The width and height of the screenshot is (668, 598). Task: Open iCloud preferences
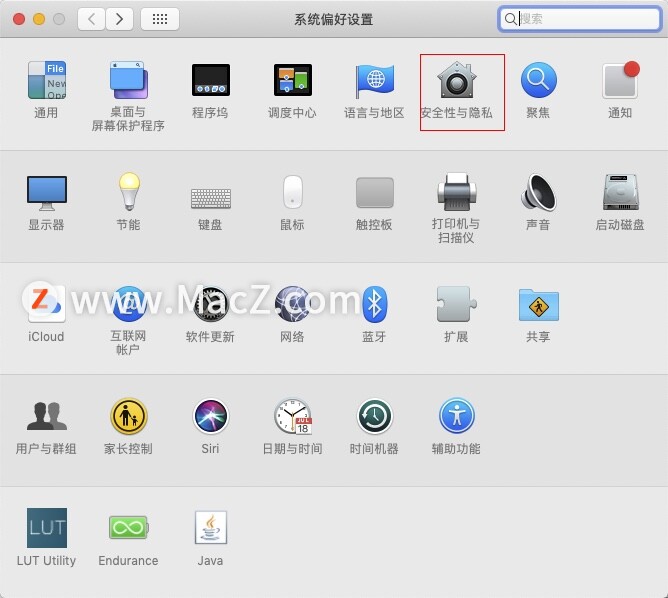point(46,305)
